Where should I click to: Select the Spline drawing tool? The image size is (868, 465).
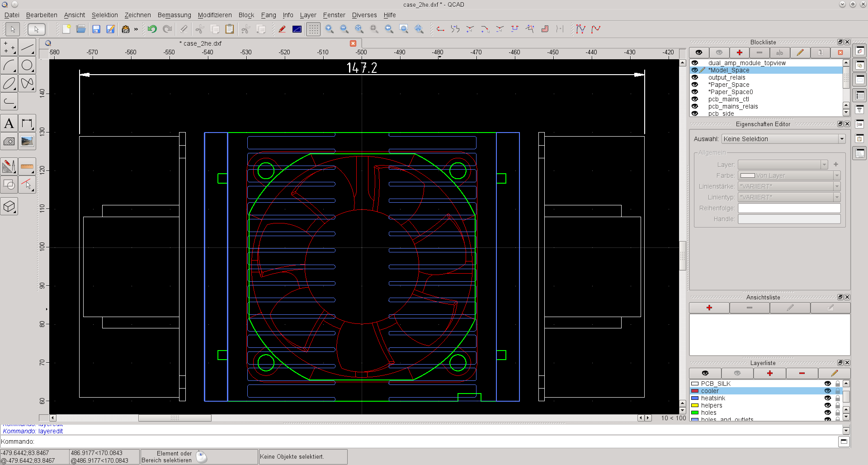point(27,83)
